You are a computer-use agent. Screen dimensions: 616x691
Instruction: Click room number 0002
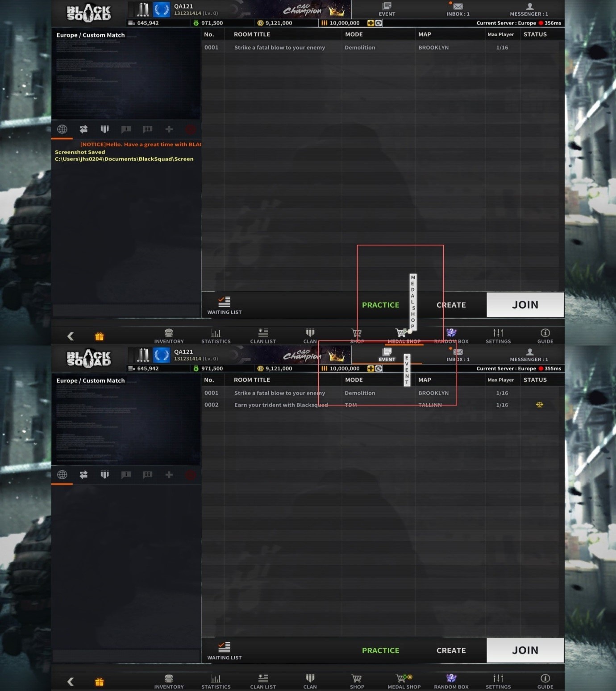coord(212,405)
